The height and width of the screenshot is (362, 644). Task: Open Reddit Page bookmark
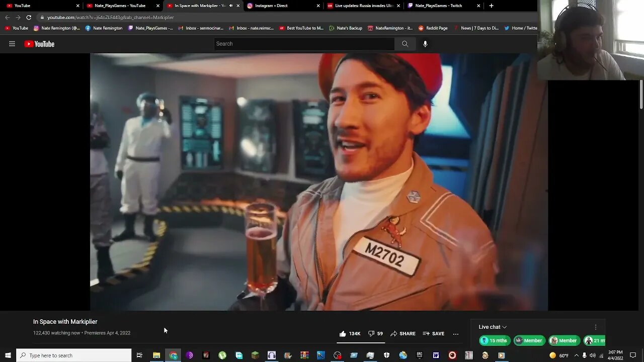coord(433,28)
